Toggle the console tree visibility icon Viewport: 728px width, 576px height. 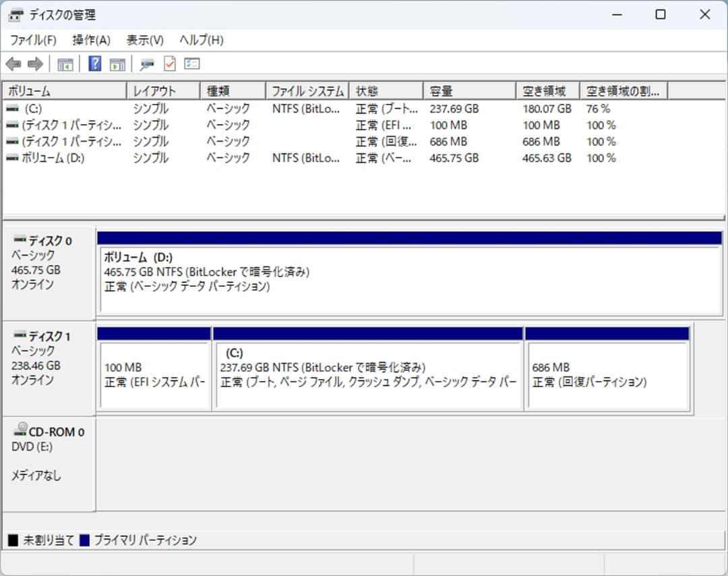point(65,63)
